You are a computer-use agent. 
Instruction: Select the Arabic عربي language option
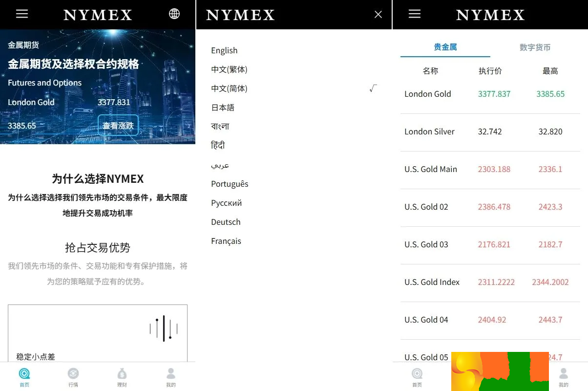point(220,165)
